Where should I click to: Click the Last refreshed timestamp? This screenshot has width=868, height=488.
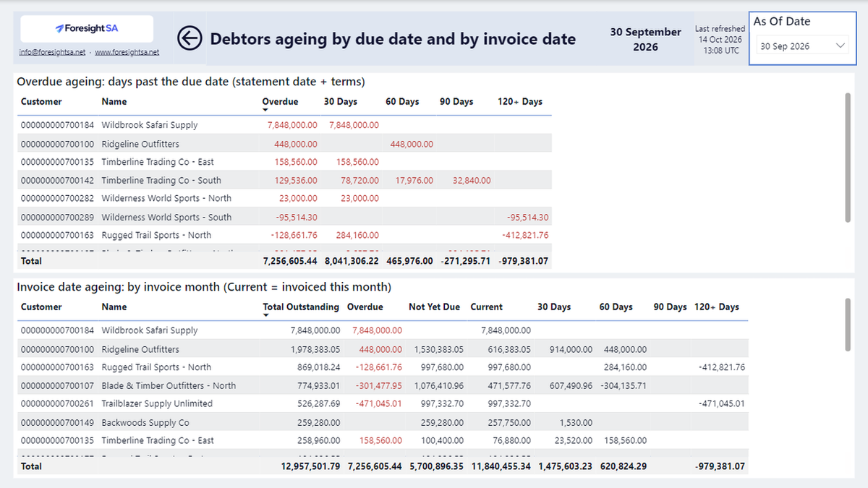tap(720, 39)
